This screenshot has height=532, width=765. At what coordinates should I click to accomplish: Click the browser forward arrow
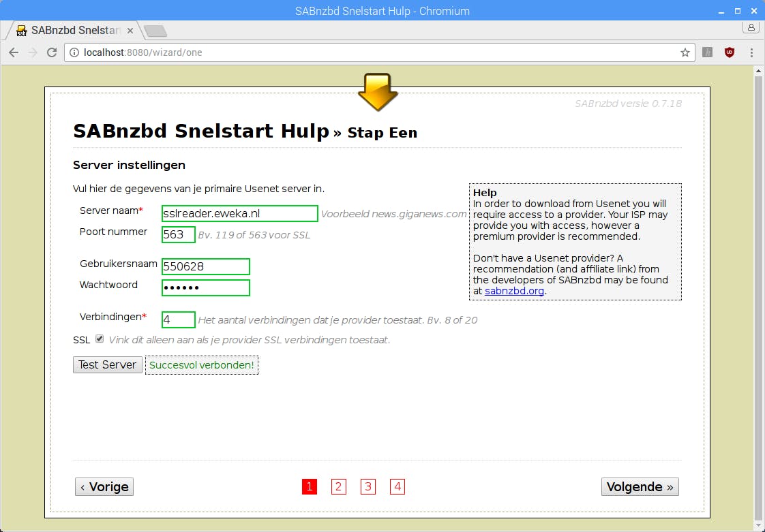(33, 52)
